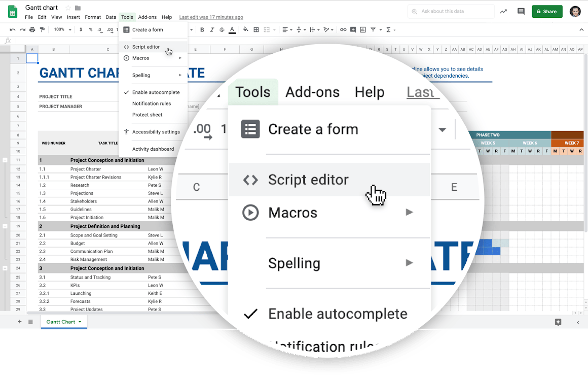Screen dimensions: 588x375
Task: Star the Gantt chart document
Action: point(68,8)
